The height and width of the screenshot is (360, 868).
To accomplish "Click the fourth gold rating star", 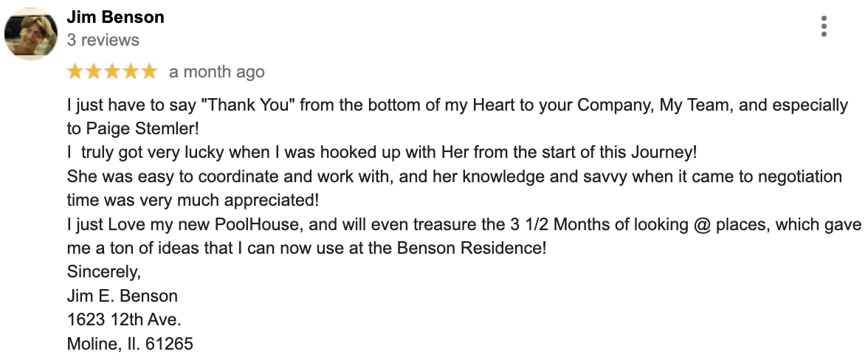I will [x=131, y=72].
